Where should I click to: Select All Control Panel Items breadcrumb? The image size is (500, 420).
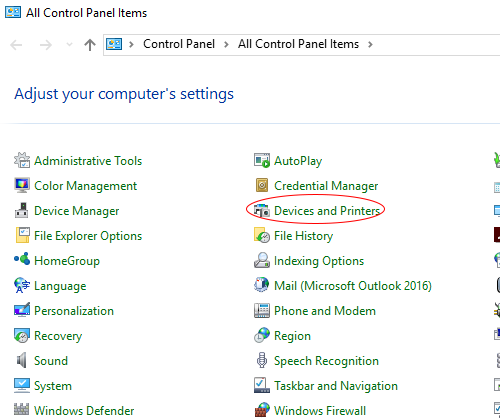298,44
